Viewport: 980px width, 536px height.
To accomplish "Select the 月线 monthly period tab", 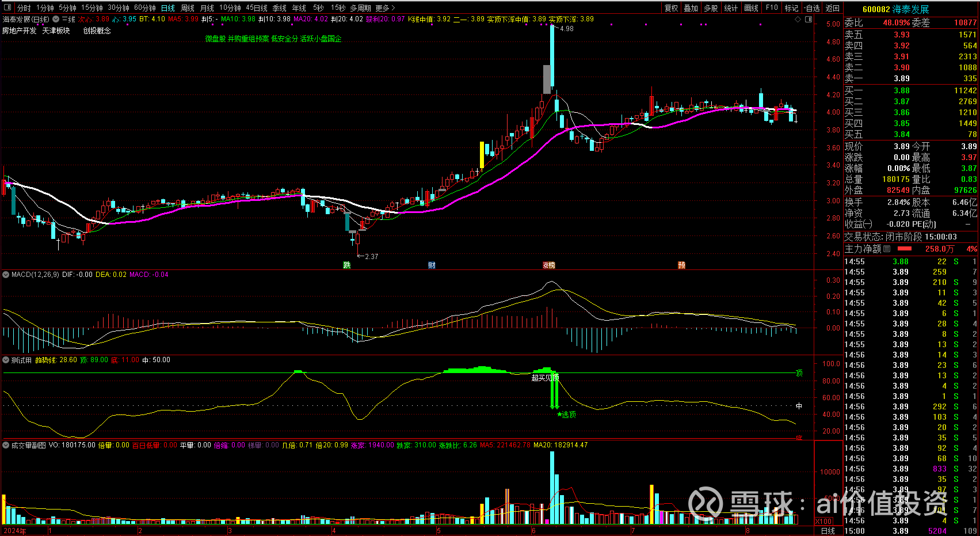I will tap(207, 8).
